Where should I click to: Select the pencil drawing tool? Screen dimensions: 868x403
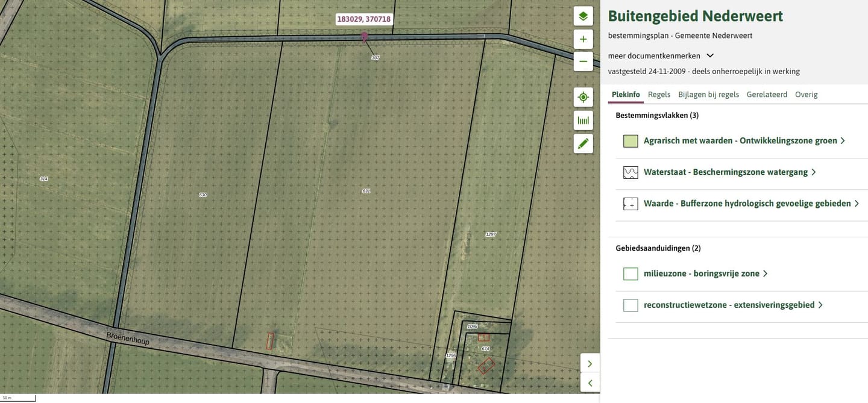pyautogui.click(x=583, y=143)
